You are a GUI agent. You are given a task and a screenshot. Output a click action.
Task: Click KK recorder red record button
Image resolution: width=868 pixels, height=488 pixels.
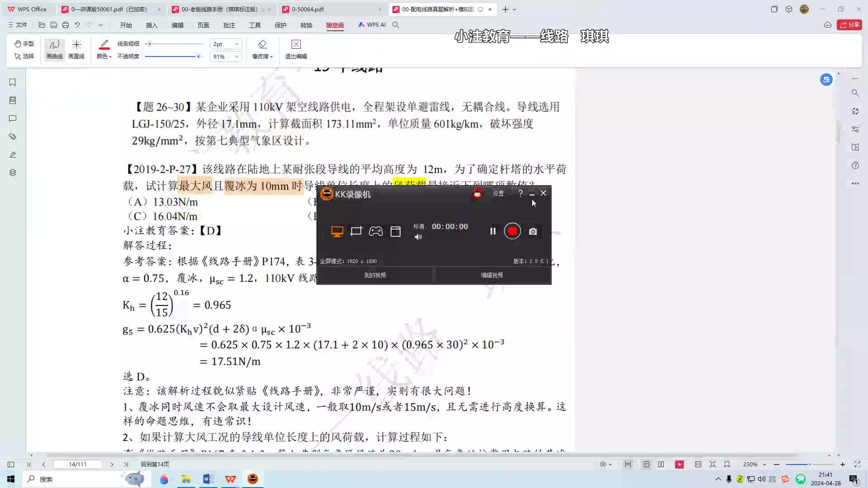coord(512,231)
